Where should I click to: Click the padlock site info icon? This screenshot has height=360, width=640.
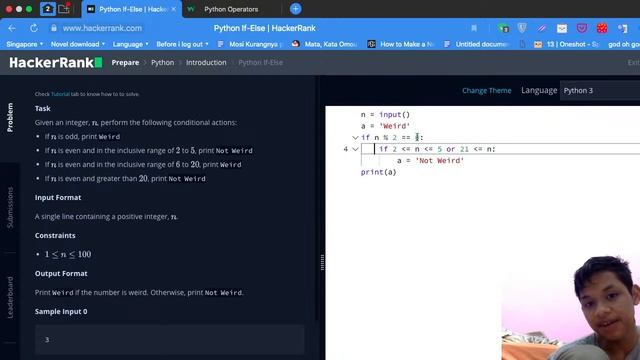pos(53,28)
